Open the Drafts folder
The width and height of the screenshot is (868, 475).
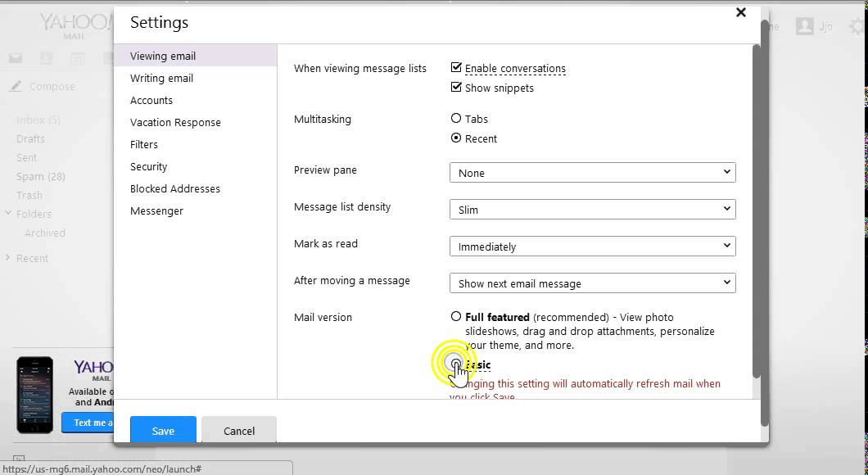pos(30,138)
